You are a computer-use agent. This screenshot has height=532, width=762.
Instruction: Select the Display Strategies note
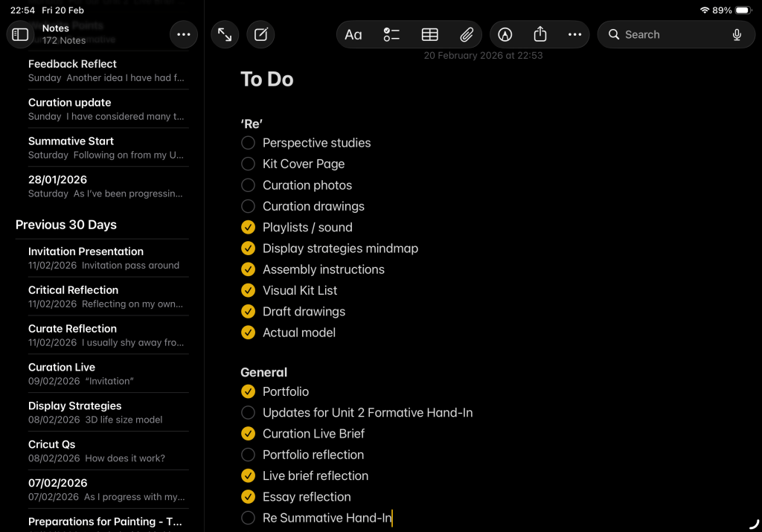pyautogui.click(x=104, y=412)
